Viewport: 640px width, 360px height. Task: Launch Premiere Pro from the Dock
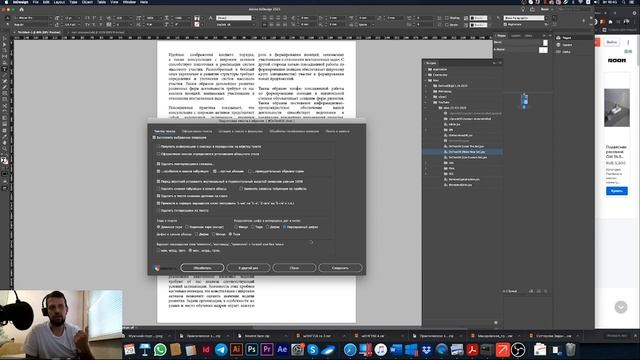click(x=267, y=350)
